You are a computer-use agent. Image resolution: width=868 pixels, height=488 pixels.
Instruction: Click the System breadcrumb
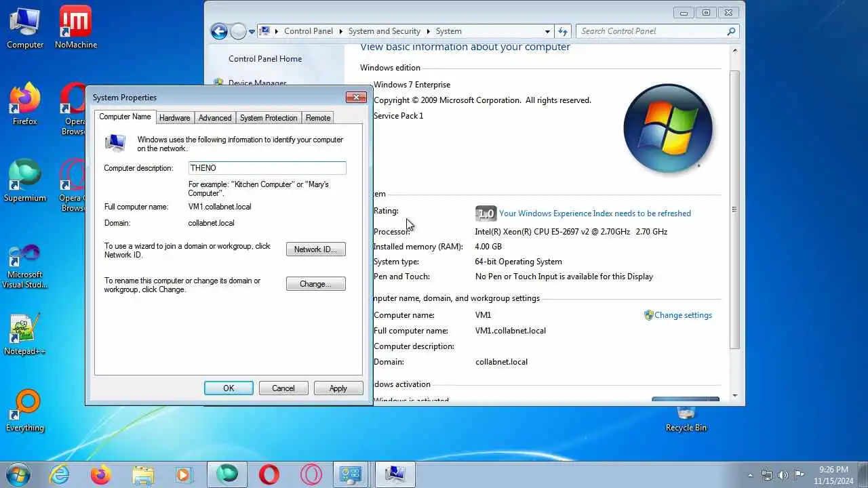[x=448, y=31]
